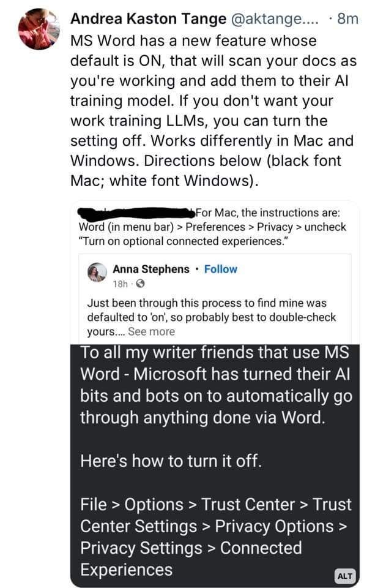Click globe privacy icon beside 18h

pyautogui.click(x=140, y=284)
